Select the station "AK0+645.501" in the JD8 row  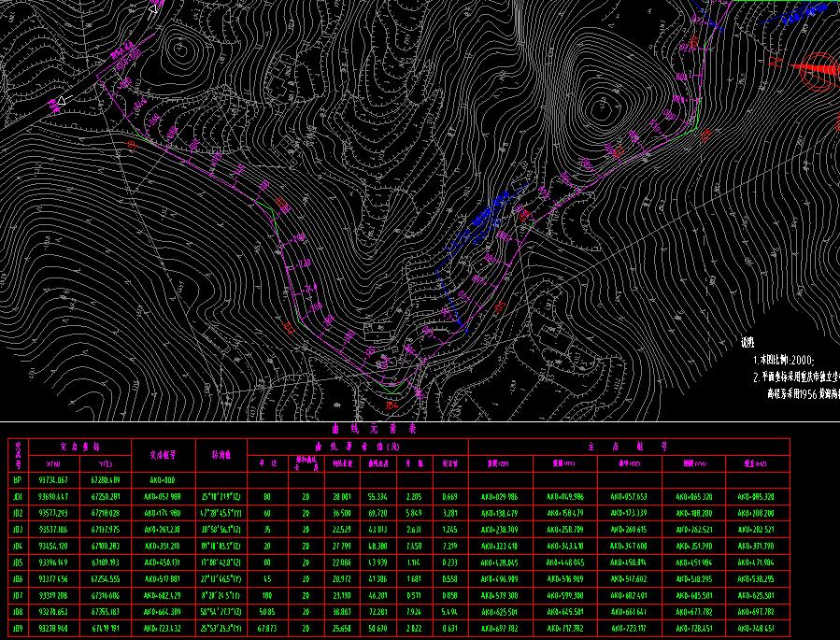[564, 612]
